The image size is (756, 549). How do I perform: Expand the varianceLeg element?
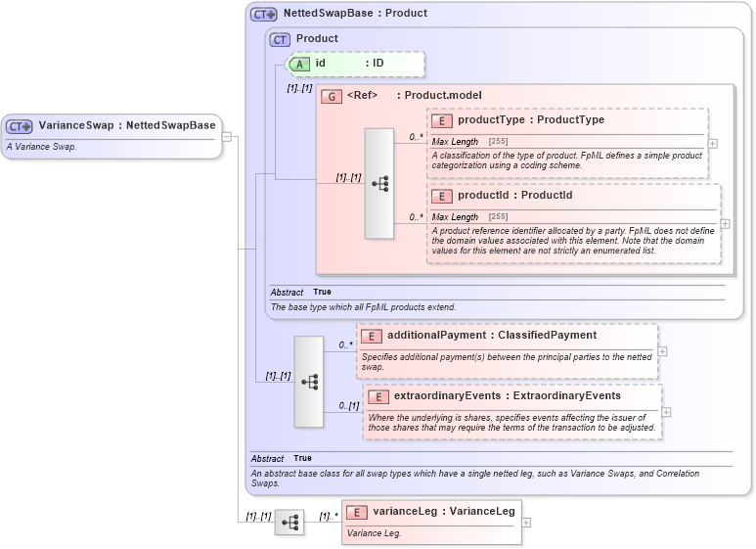pyautogui.click(x=526, y=523)
